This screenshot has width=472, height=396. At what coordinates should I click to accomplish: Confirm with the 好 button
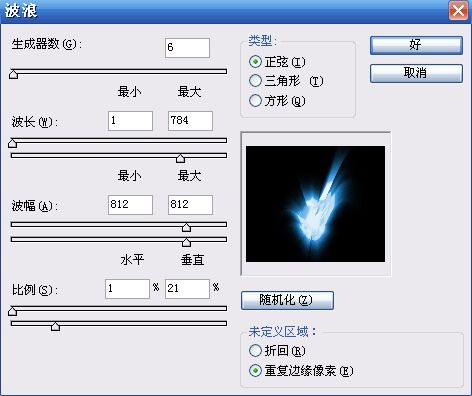coord(416,45)
